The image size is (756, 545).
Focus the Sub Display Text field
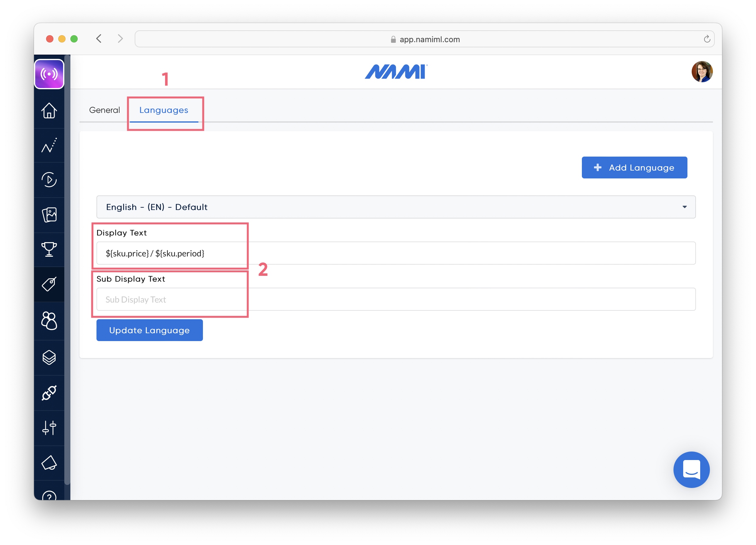pyautogui.click(x=396, y=299)
